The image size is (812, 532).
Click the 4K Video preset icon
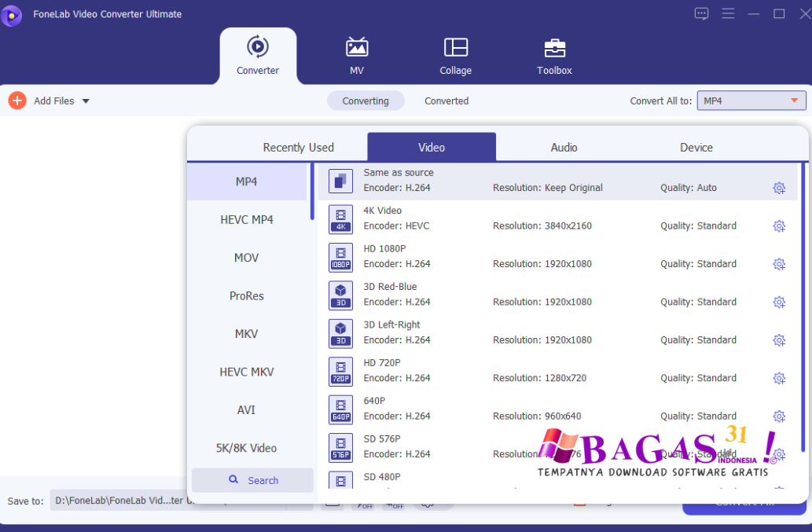340,219
